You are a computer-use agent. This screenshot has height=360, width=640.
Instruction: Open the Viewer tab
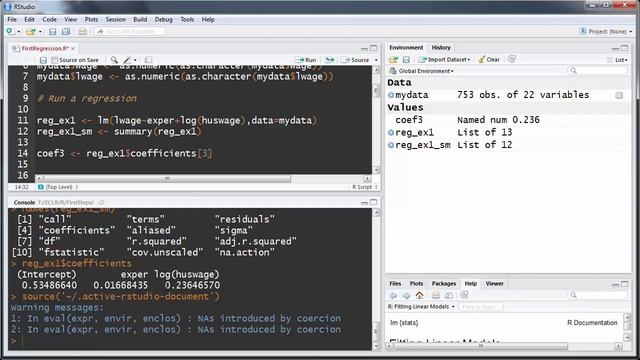tap(494, 284)
